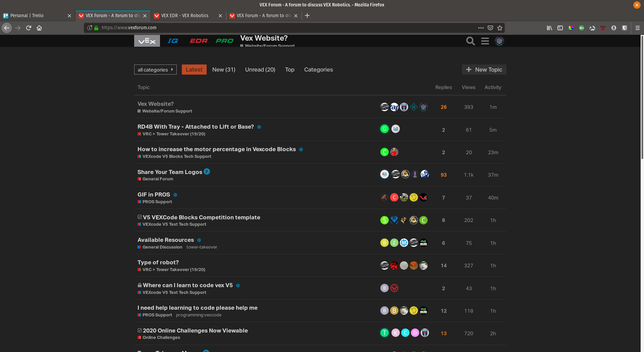Viewport: 644px width, 352px height.
Task: Sort topics by Replies column header
Action: [x=443, y=87]
